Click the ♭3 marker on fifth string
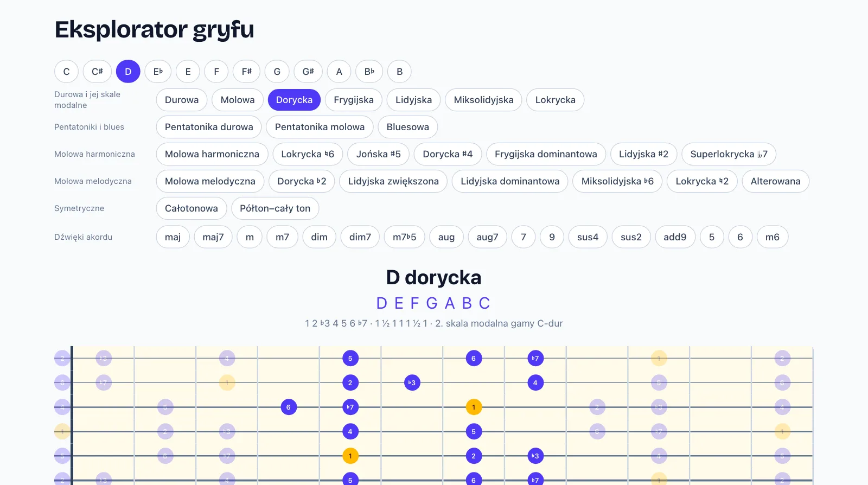868x485 pixels. click(x=535, y=456)
